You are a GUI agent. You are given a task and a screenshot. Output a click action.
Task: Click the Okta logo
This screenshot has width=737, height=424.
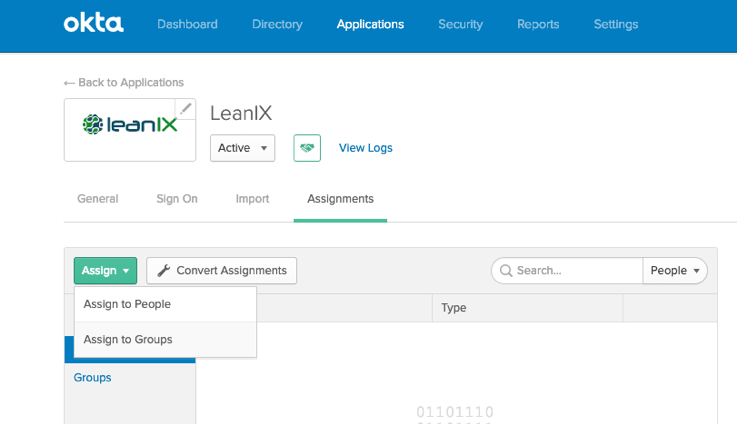[94, 24]
